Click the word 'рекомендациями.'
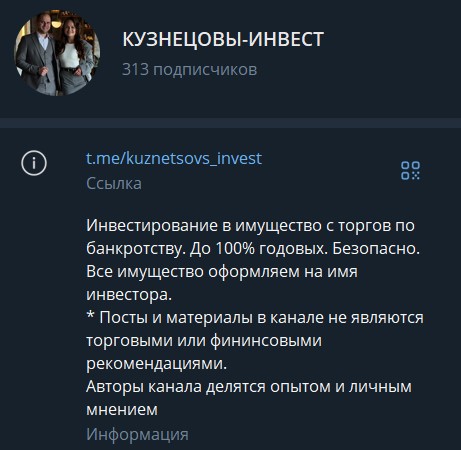This screenshot has width=461, height=450. pyautogui.click(x=156, y=364)
